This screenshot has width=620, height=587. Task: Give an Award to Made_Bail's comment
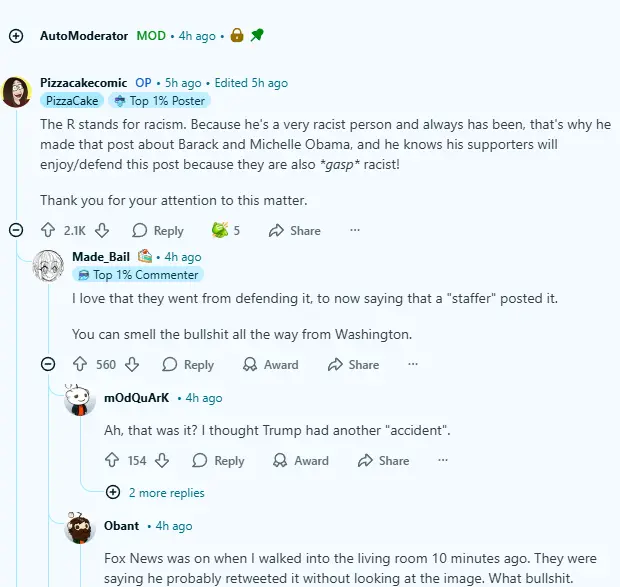270,365
